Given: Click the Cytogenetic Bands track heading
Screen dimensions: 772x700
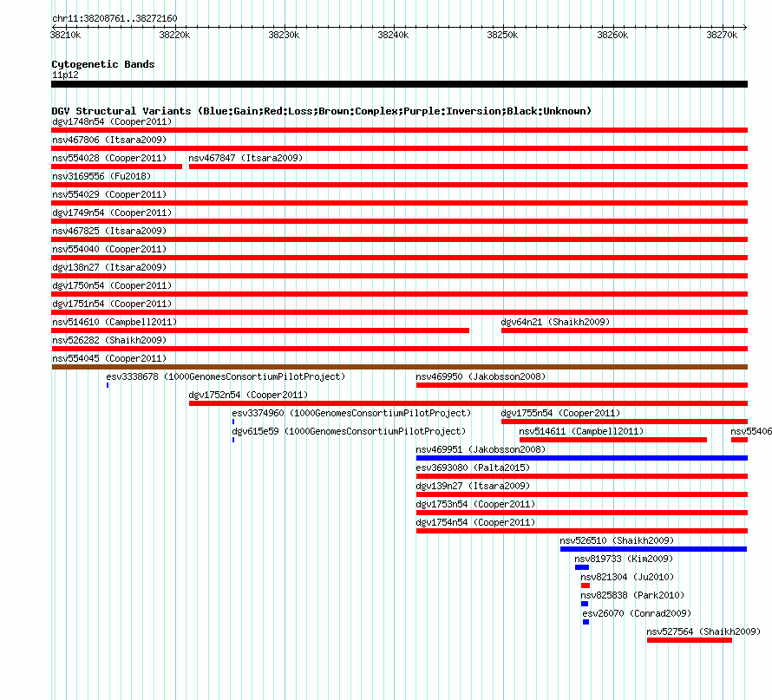Looking at the screenshot, I should pos(103,64).
